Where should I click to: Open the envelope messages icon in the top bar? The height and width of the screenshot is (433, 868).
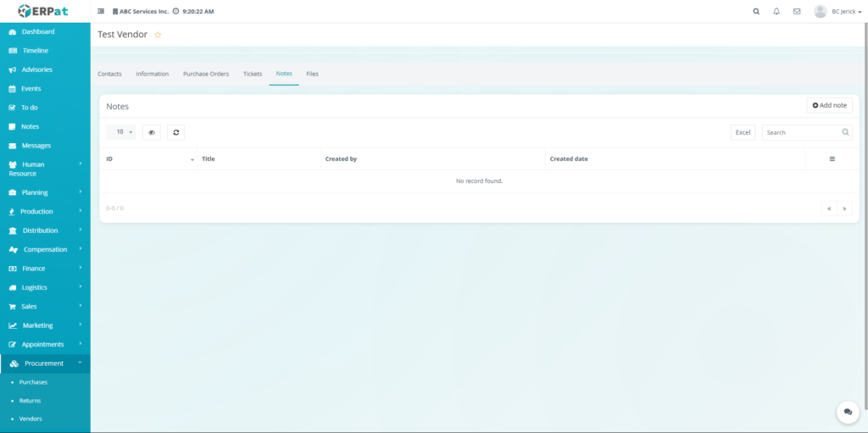click(797, 12)
